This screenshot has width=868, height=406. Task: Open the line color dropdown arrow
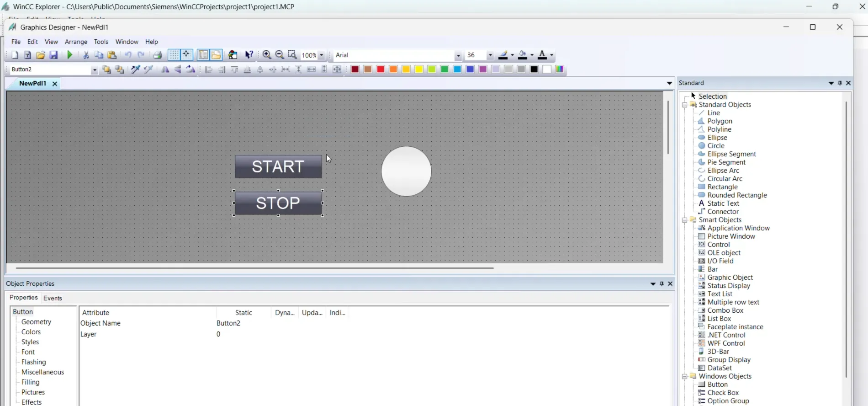point(512,55)
